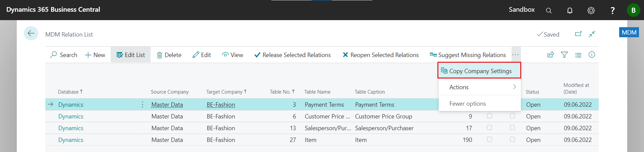This screenshot has width=644, height=152.
Task: Tick first checkbox in Customer Price Group row
Action: [x=489, y=116]
